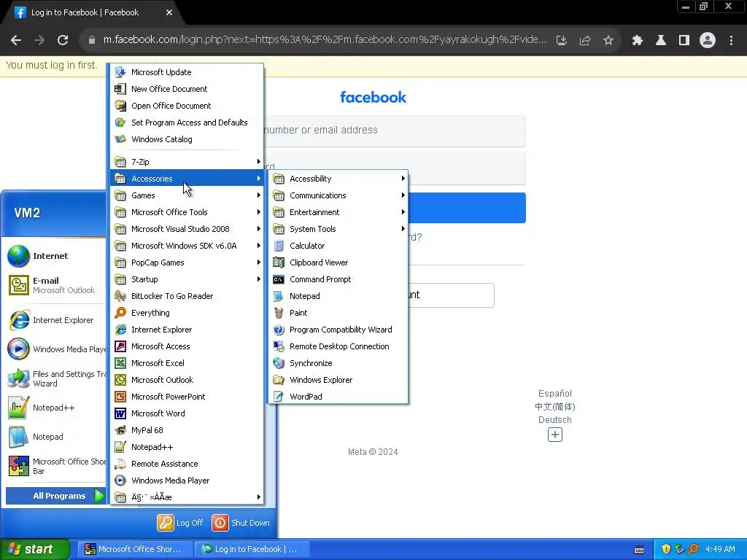Switch to Microsoft Office Shortcut Bar taskbar button
747x560 pixels.
click(133, 549)
